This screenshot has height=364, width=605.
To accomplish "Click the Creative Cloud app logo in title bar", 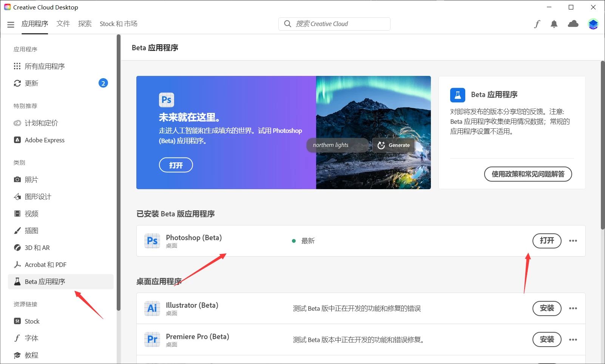I will pos(8,7).
